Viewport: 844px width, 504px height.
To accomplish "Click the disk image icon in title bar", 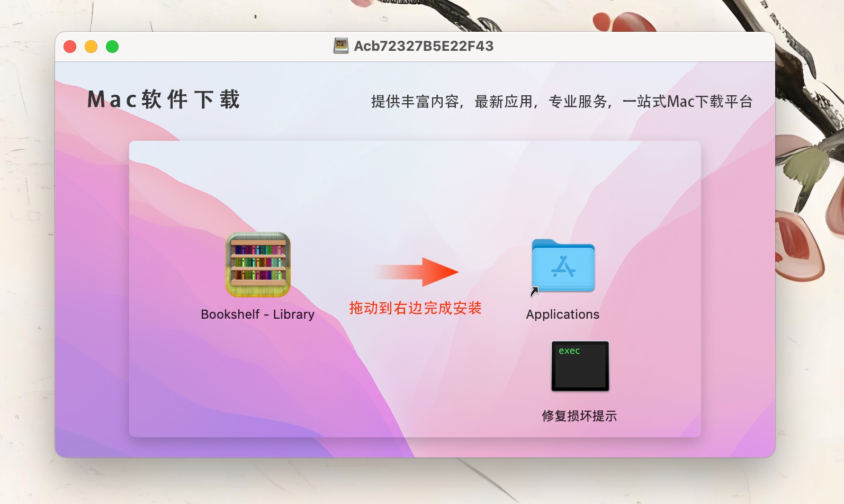I will (341, 46).
